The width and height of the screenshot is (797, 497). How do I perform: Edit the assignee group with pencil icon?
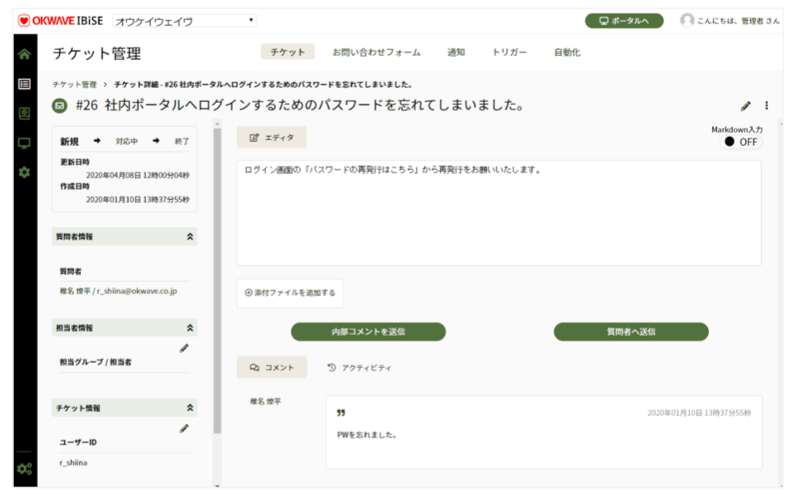pos(184,348)
